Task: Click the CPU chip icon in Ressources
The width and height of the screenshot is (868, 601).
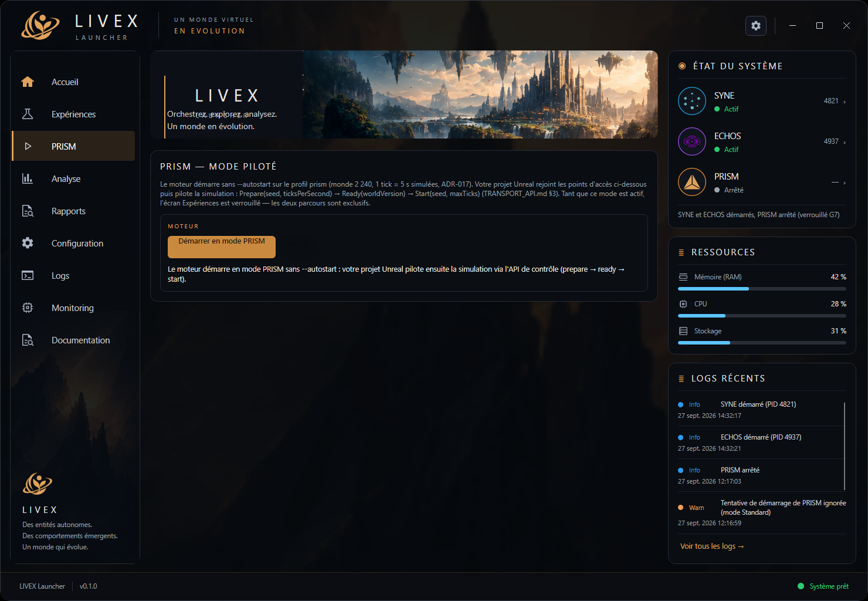Action: 683,304
